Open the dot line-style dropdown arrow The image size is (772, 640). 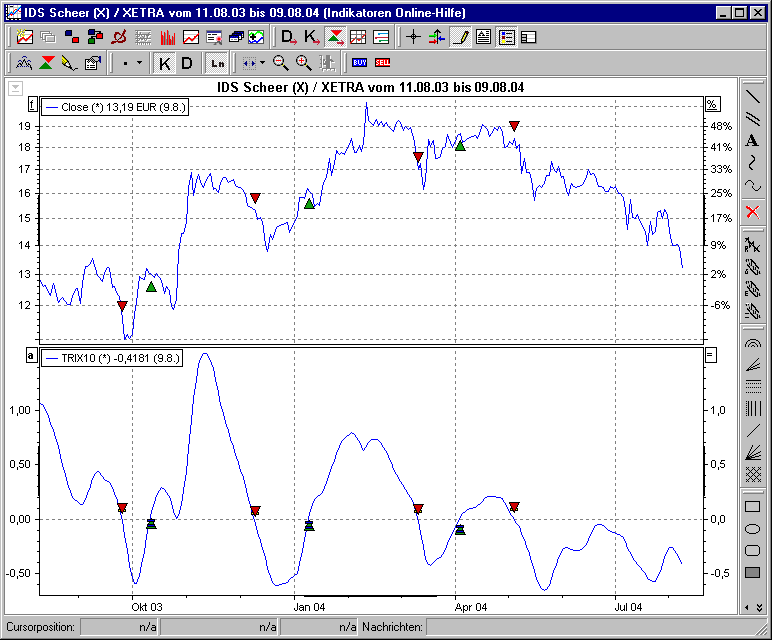click(139, 63)
